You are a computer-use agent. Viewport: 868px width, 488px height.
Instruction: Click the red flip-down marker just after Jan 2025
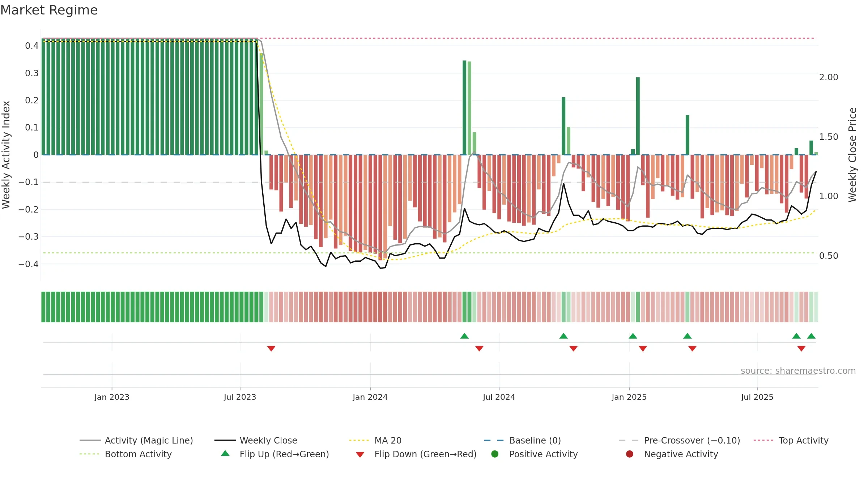point(643,348)
